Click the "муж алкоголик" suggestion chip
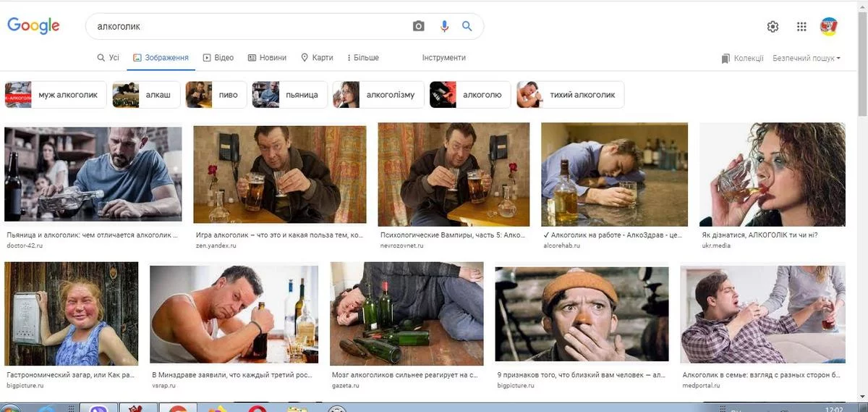The image size is (868, 412). click(x=56, y=95)
